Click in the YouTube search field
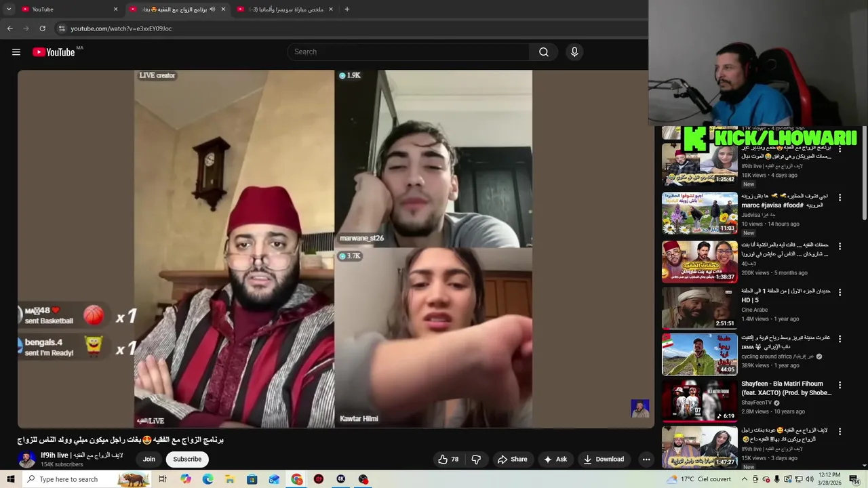The width and height of the screenshot is (868, 488). (x=409, y=52)
